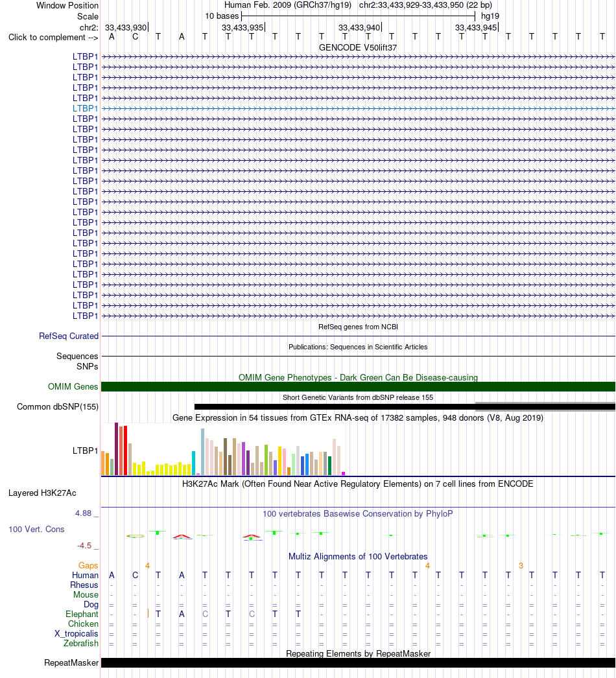Click the Elephant alignment row label
616x678 pixels.
pos(82,614)
